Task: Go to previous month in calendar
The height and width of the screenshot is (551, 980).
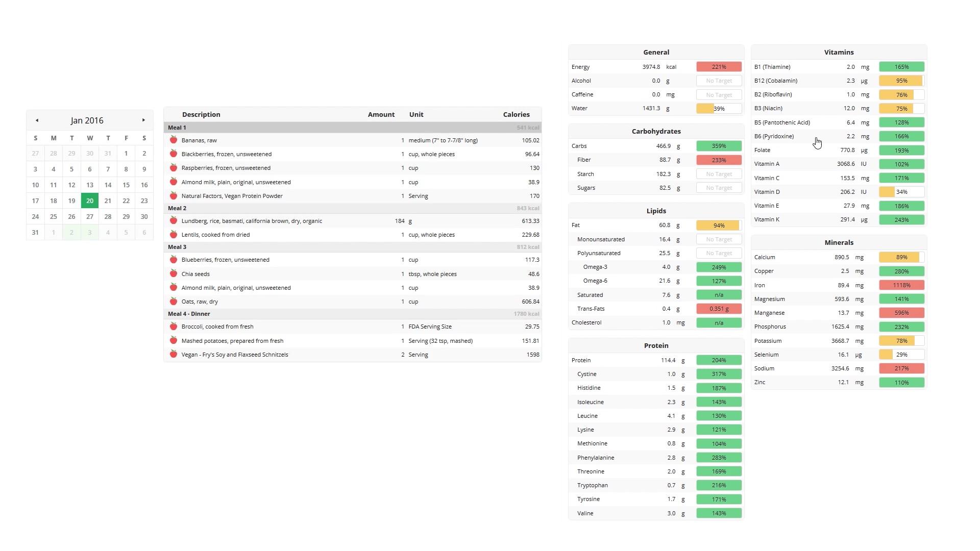Action: (x=37, y=120)
